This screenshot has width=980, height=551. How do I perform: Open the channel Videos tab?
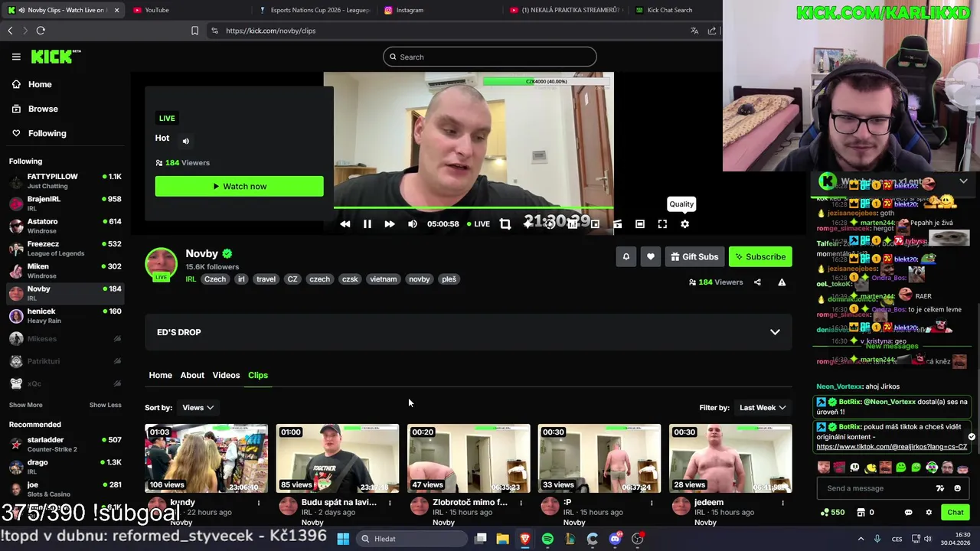(x=226, y=375)
